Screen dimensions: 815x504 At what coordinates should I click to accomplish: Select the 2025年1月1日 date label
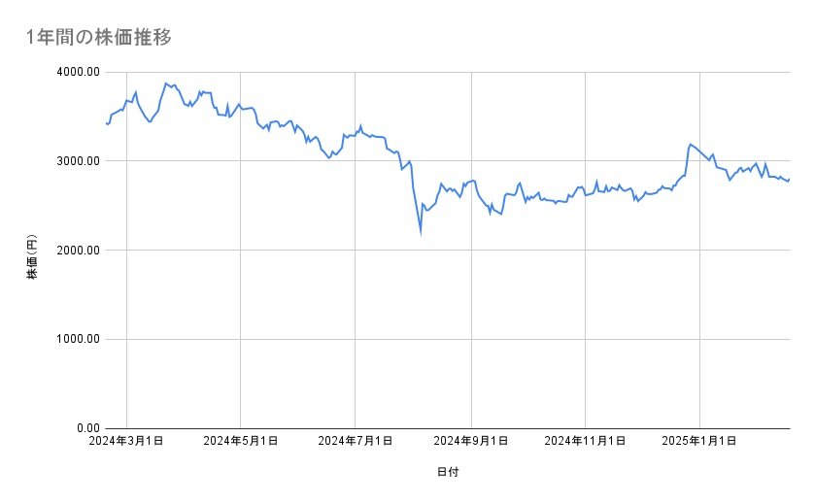[699, 441]
